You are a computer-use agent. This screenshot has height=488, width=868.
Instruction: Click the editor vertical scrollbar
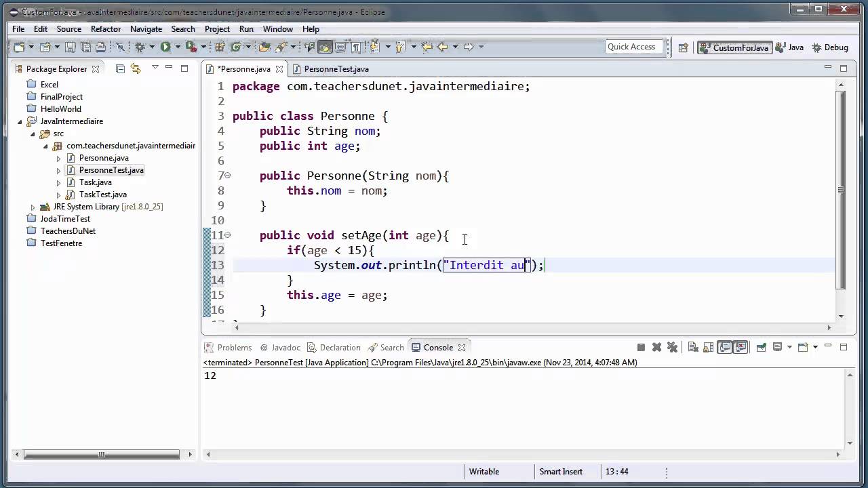(x=841, y=188)
